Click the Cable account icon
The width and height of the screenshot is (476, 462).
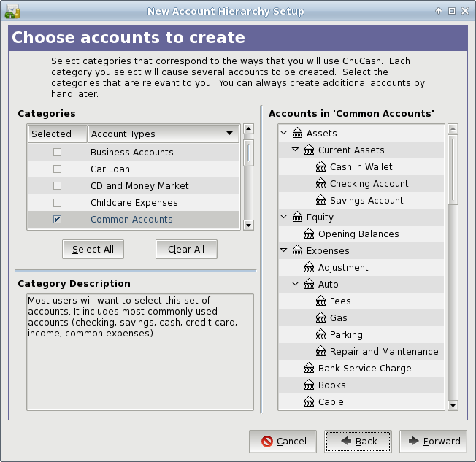[x=309, y=401]
